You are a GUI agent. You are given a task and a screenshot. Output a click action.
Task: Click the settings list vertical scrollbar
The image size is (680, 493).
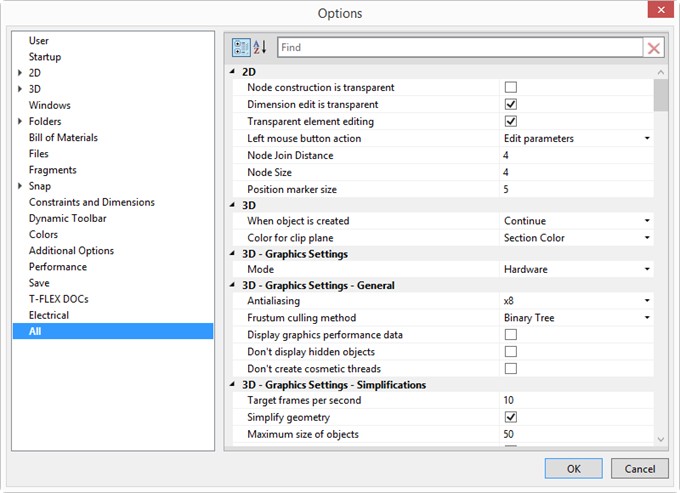660,250
